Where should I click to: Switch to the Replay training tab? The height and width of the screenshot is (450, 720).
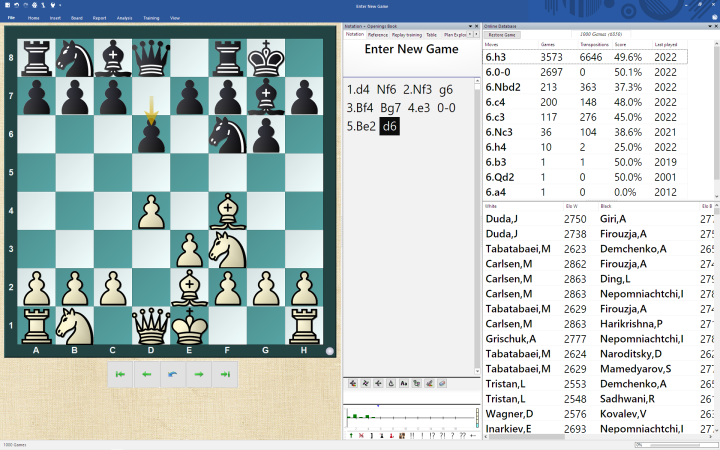click(x=406, y=35)
